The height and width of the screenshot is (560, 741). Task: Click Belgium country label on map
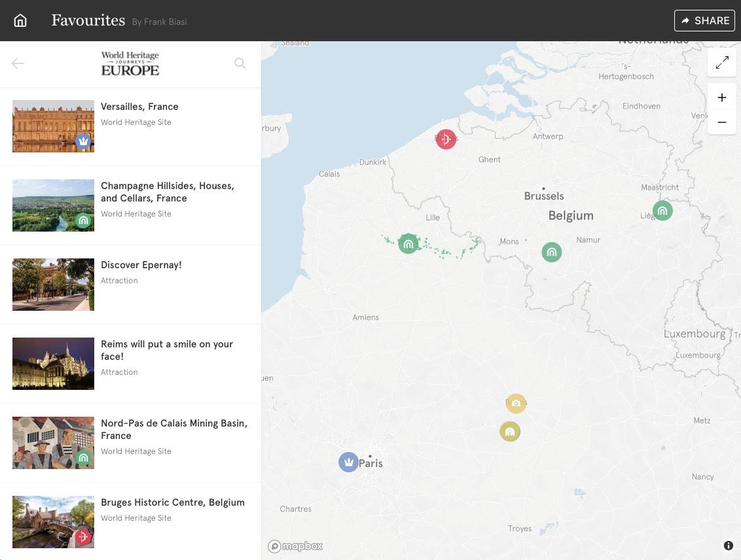click(571, 215)
